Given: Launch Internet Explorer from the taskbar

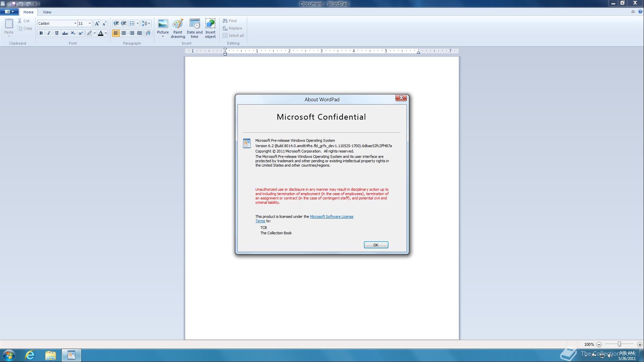Looking at the screenshot, I should (30, 355).
